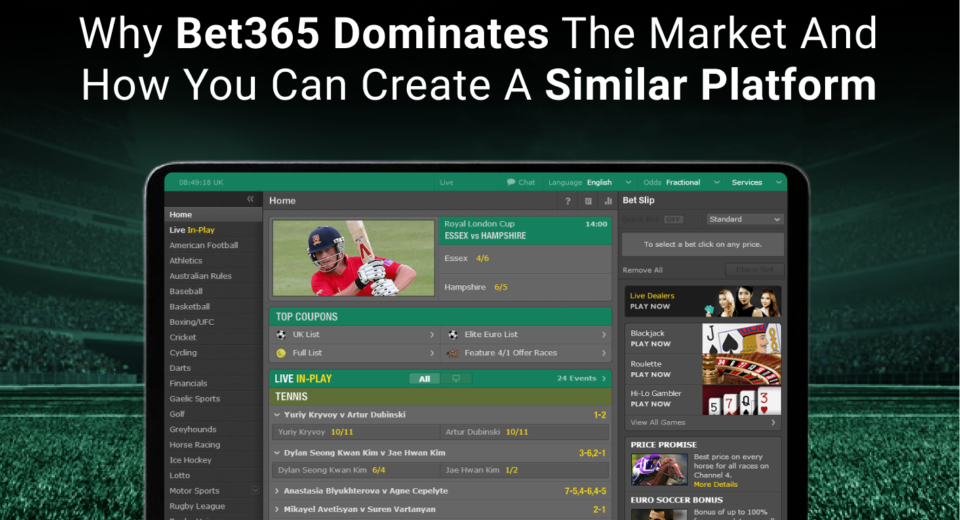Open the 24 Events link
The image size is (960, 520).
pos(581,379)
